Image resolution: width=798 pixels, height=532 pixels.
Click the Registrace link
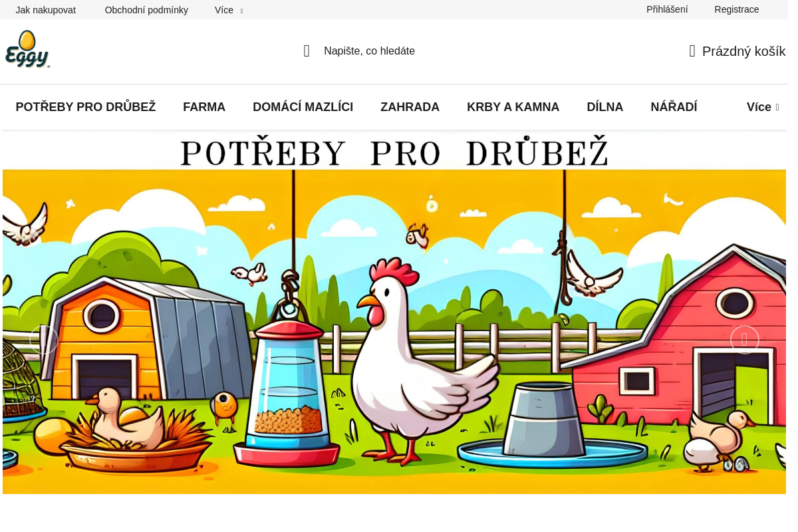tap(737, 9)
